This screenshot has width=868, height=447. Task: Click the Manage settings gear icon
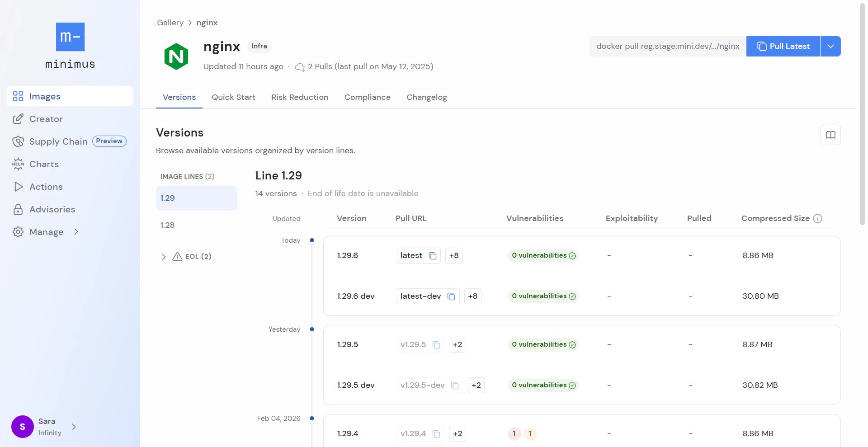[x=18, y=231]
